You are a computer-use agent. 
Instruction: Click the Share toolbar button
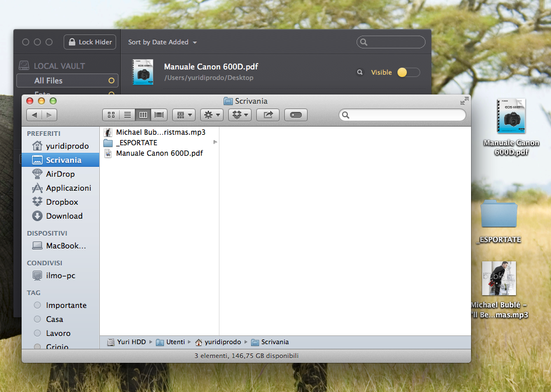[x=268, y=115]
